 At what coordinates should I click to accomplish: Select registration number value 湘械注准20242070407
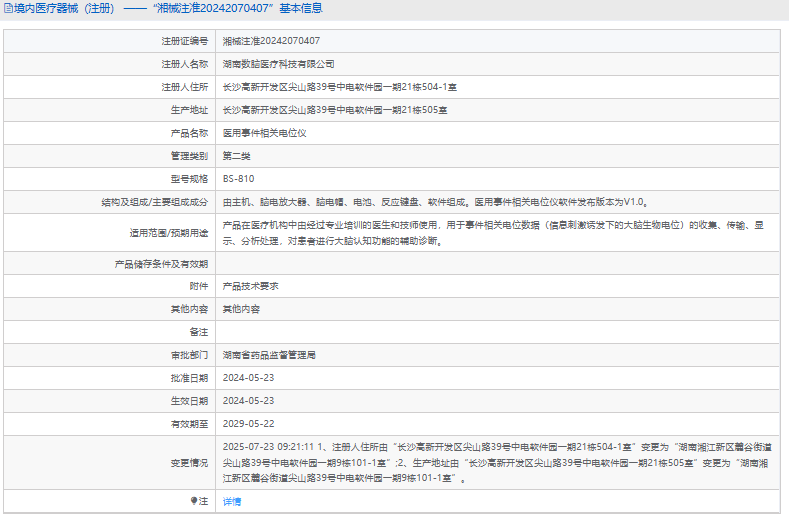[271, 41]
